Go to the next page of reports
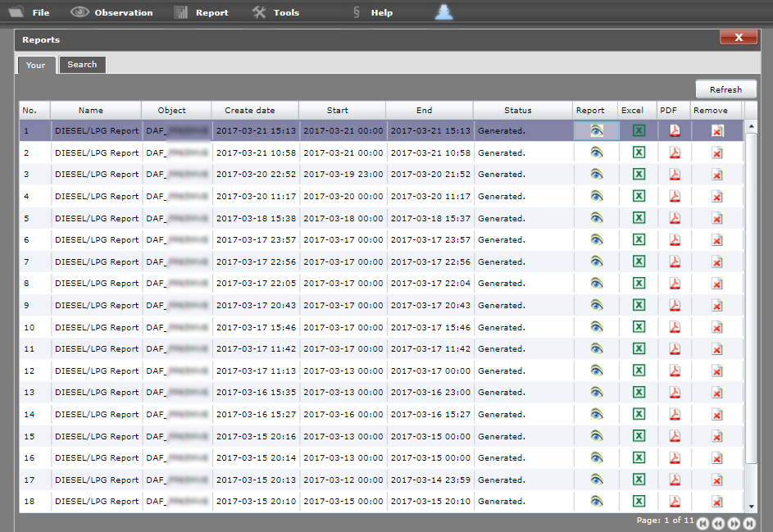The width and height of the screenshot is (773, 532). [734, 523]
